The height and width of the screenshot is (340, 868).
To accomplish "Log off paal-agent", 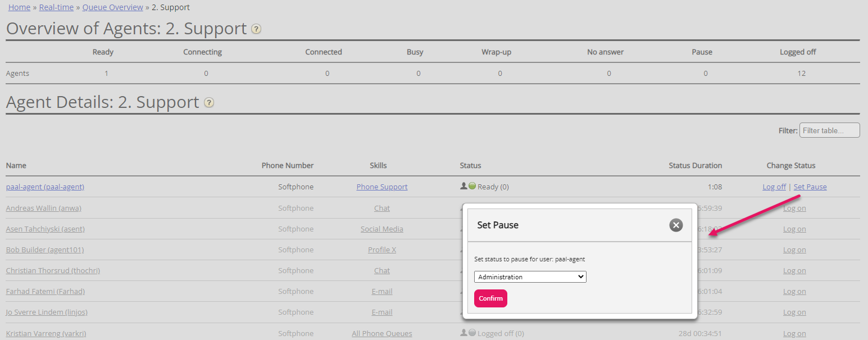I will click(x=774, y=187).
